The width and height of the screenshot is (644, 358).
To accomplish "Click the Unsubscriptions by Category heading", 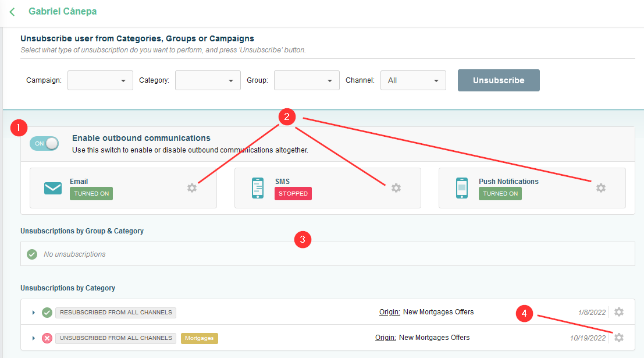I will coord(67,288).
